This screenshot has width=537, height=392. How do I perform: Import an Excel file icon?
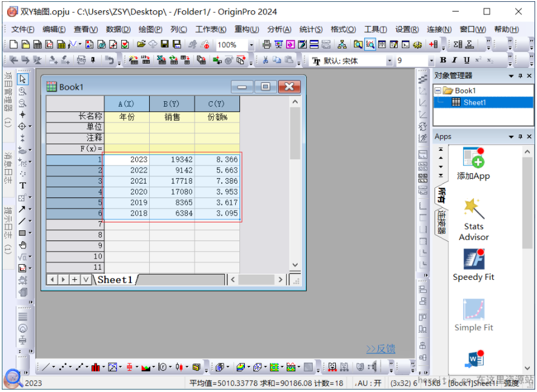[161, 60]
